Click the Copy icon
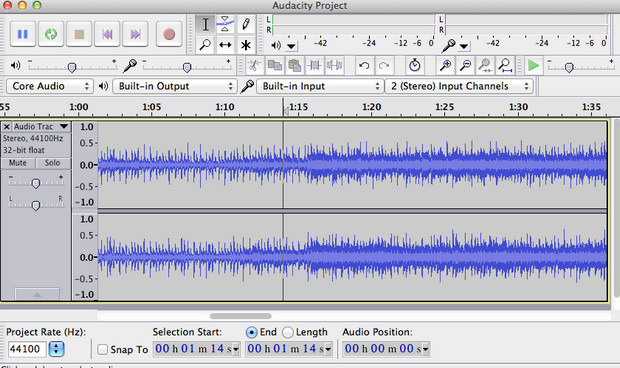This screenshot has width=620, height=368. point(274,65)
